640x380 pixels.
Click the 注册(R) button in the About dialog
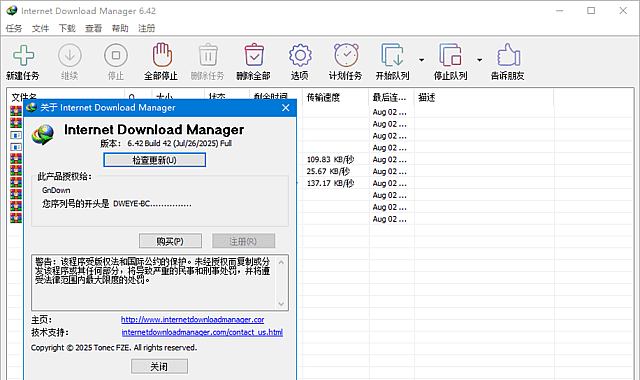point(243,241)
